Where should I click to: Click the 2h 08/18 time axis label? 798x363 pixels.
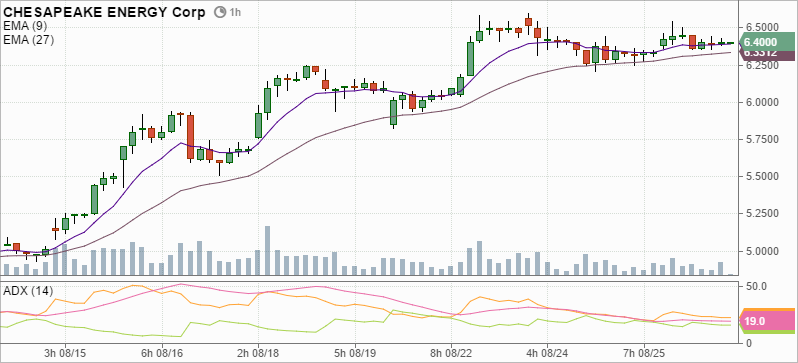[259, 352]
